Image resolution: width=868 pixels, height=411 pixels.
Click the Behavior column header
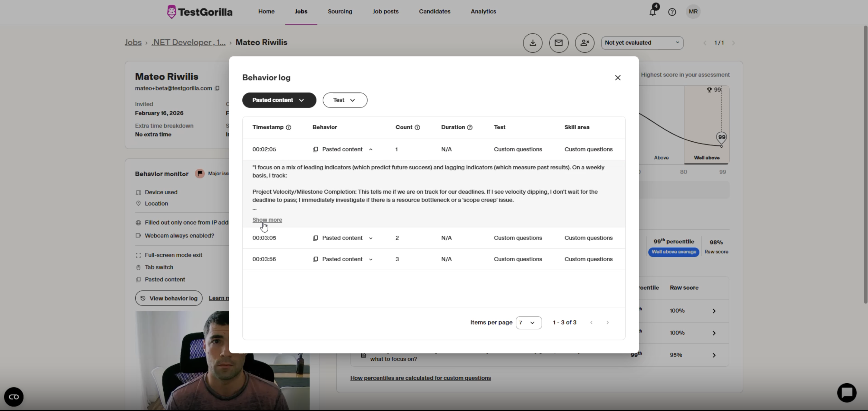325,127
